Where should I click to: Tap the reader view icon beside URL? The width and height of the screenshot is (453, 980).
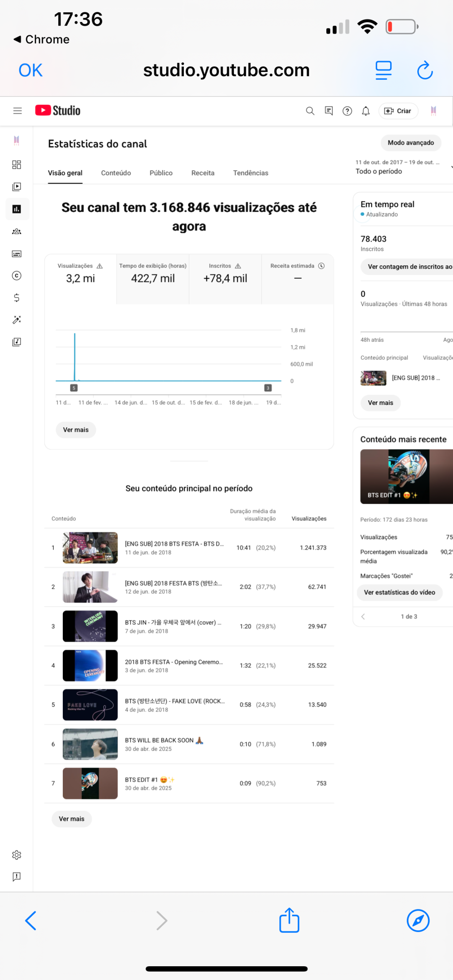pos(383,70)
